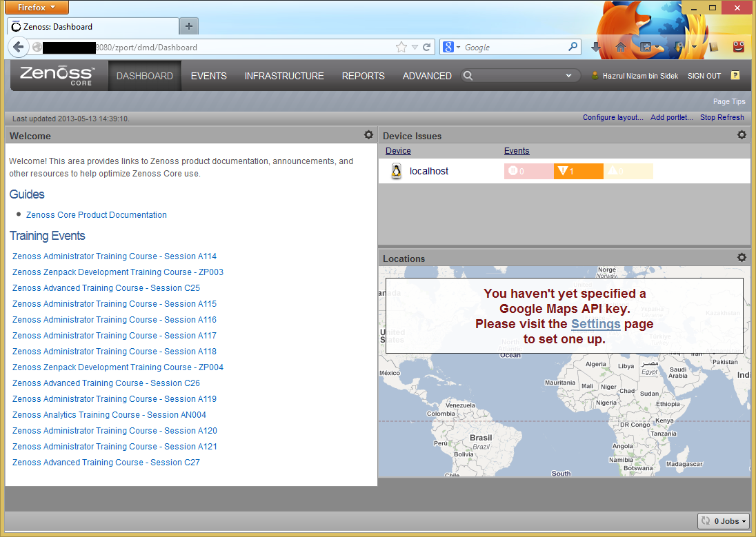Screen dimensions: 756x537
Task: Open the Locations portlet settings gear
Action: (x=742, y=257)
